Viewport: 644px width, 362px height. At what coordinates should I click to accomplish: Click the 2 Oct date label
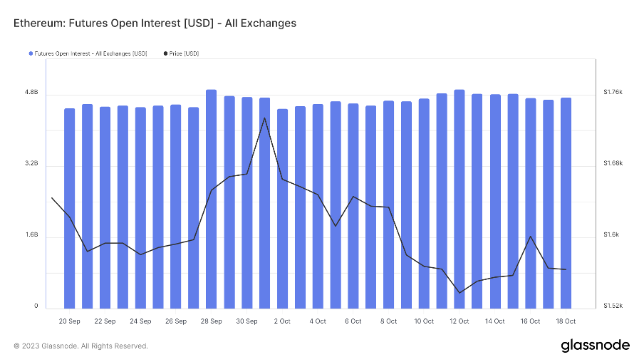(282, 321)
